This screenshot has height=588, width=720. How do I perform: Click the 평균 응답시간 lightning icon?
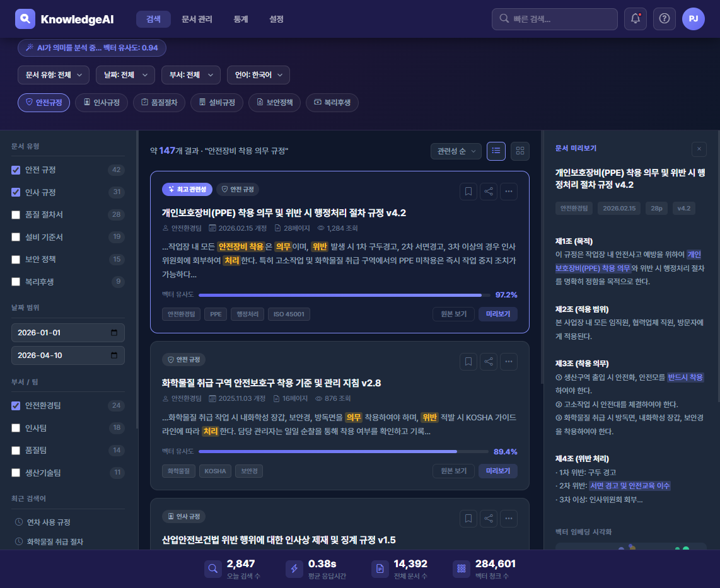coord(294,568)
